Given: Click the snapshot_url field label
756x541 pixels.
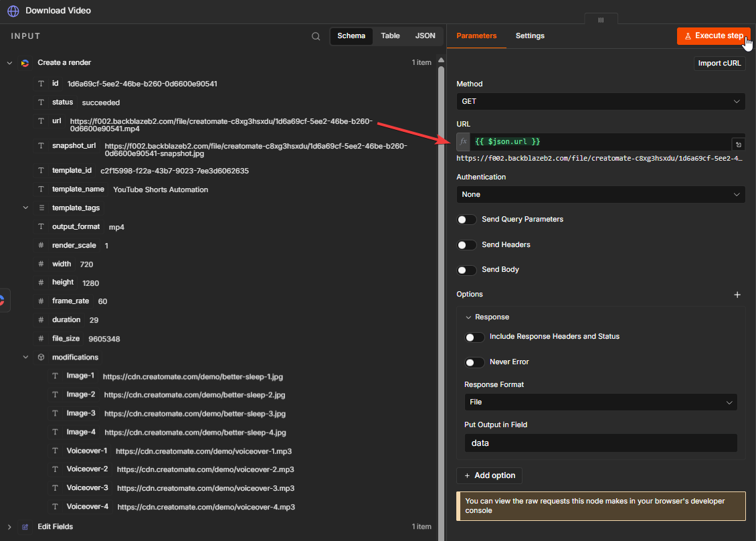Looking at the screenshot, I should click(74, 146).
